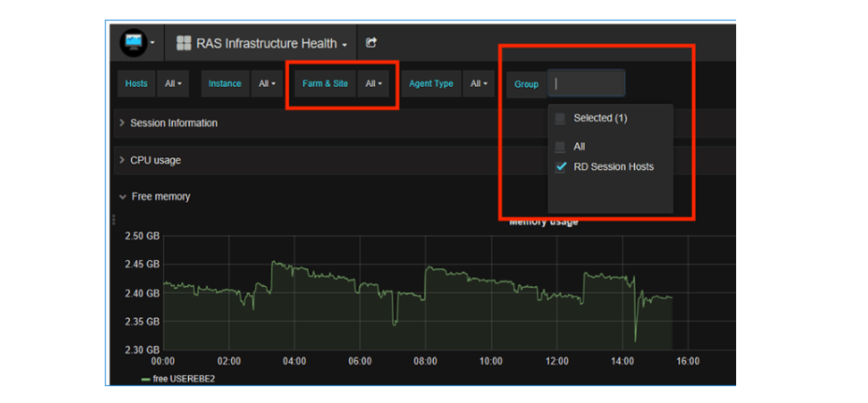Click the Group filter search field

click(x=586, y=83)
